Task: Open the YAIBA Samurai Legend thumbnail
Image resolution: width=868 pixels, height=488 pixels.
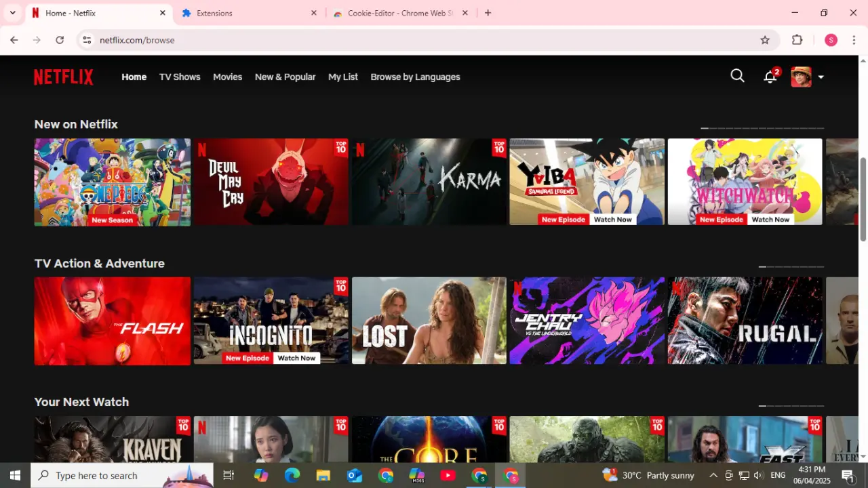Action: pos(587,182)
